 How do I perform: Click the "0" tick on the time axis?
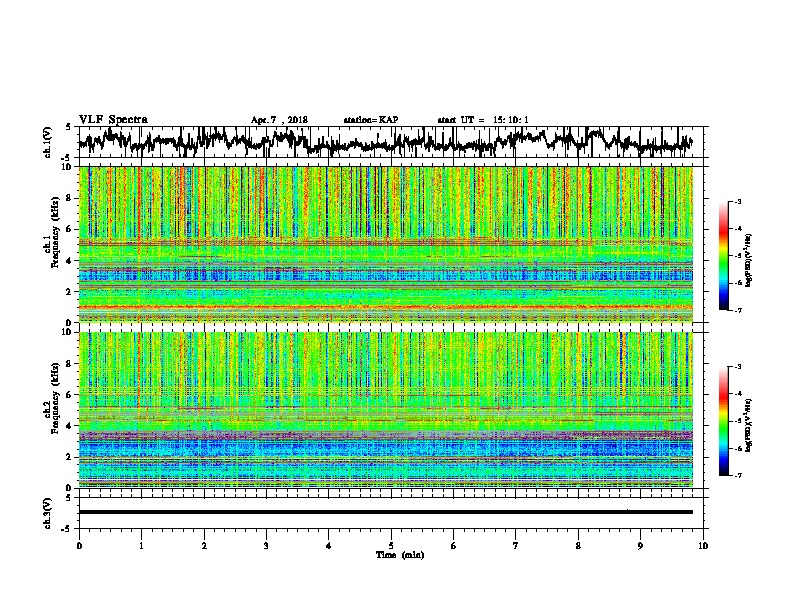(x=79, y=546)
